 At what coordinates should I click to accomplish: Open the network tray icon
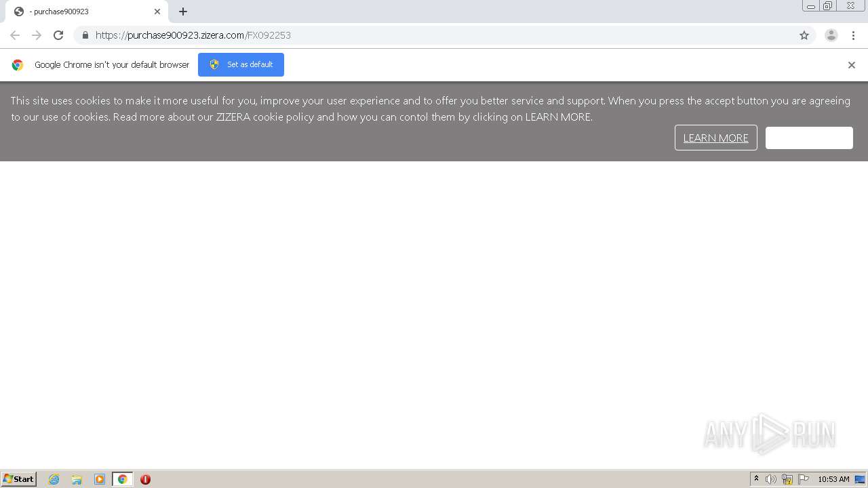click(787, 479)
